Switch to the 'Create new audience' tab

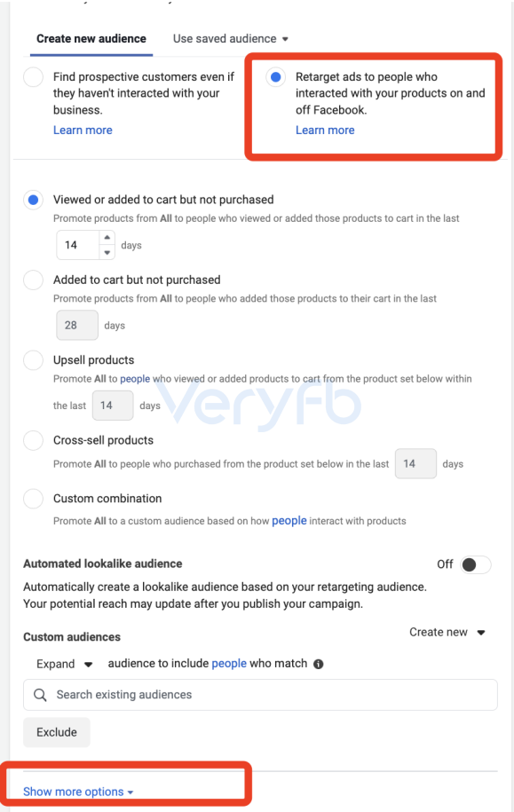(91, 39)
